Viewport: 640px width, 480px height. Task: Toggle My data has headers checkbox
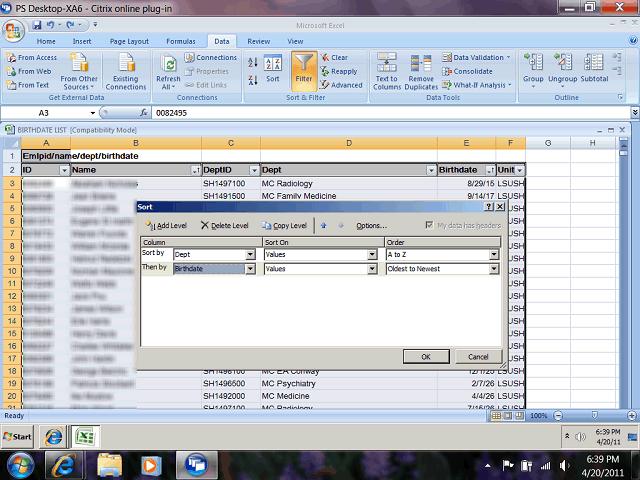click(429, 225)
